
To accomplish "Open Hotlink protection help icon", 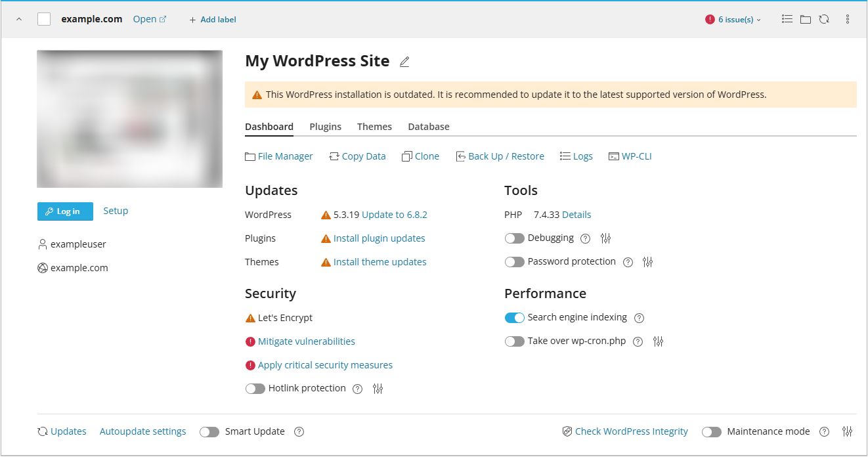I will pos(358,389).
